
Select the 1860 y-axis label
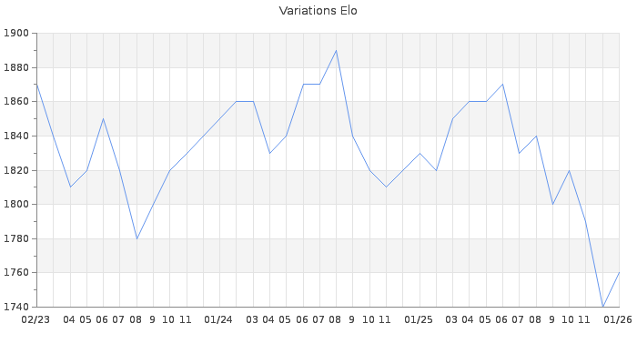[x=16, y=102]
